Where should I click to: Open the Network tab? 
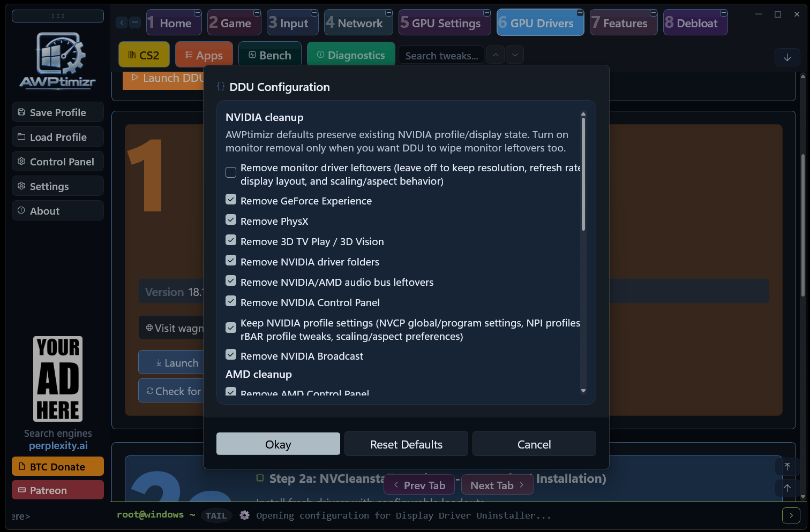click(x=358, y=23)
